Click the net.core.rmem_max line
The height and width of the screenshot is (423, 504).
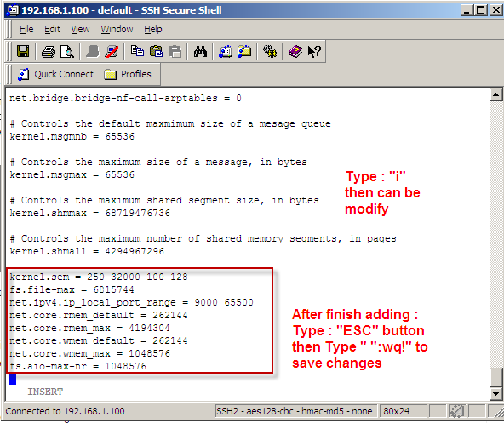[89, 329]
